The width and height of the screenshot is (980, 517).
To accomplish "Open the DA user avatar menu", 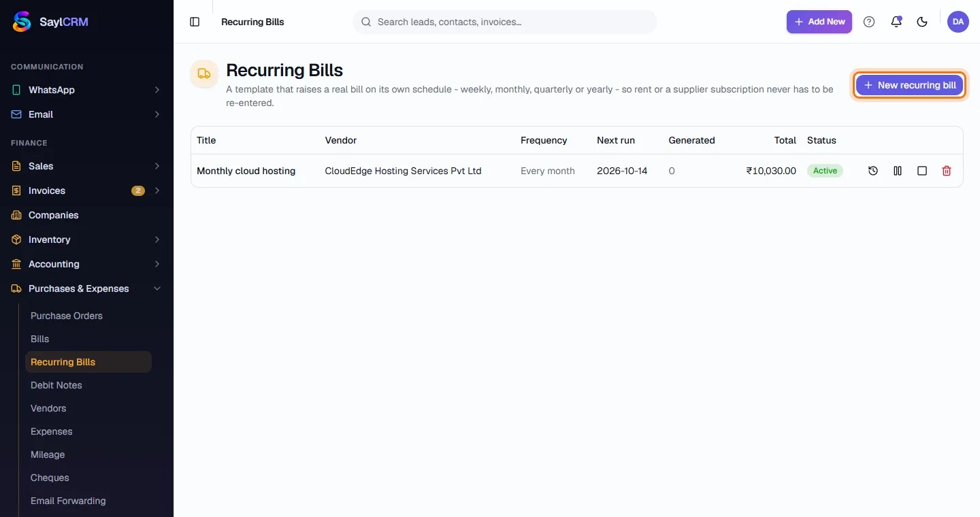I will tap(958, 22).
